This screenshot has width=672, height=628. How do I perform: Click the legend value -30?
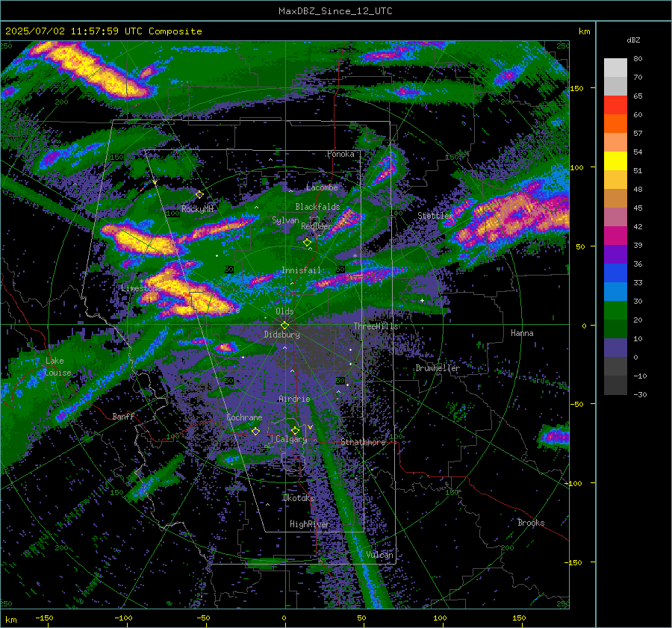coord(640,394)
